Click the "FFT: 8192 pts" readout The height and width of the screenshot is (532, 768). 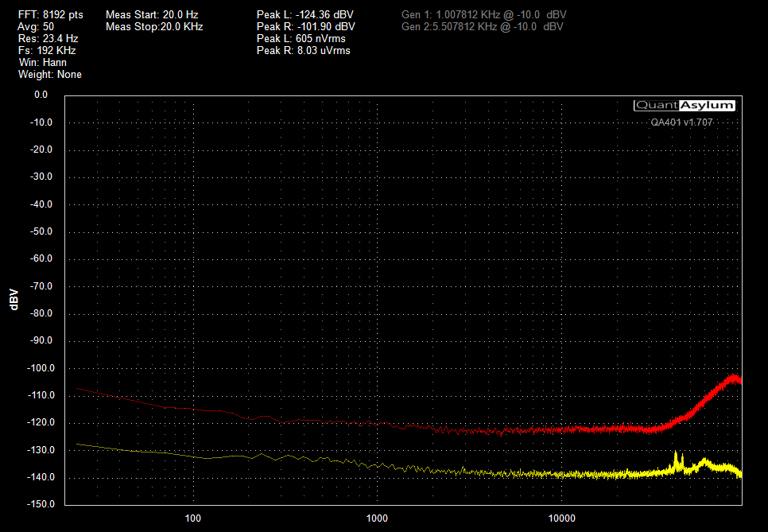[50, 14]
